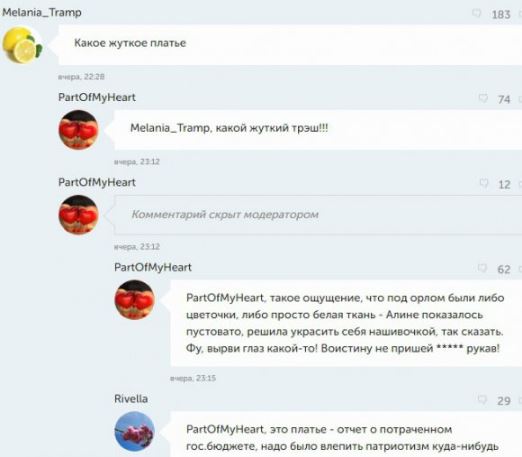Like the comment with 74 likes
The height and width of the screenshot is (457, 522).
483,98
